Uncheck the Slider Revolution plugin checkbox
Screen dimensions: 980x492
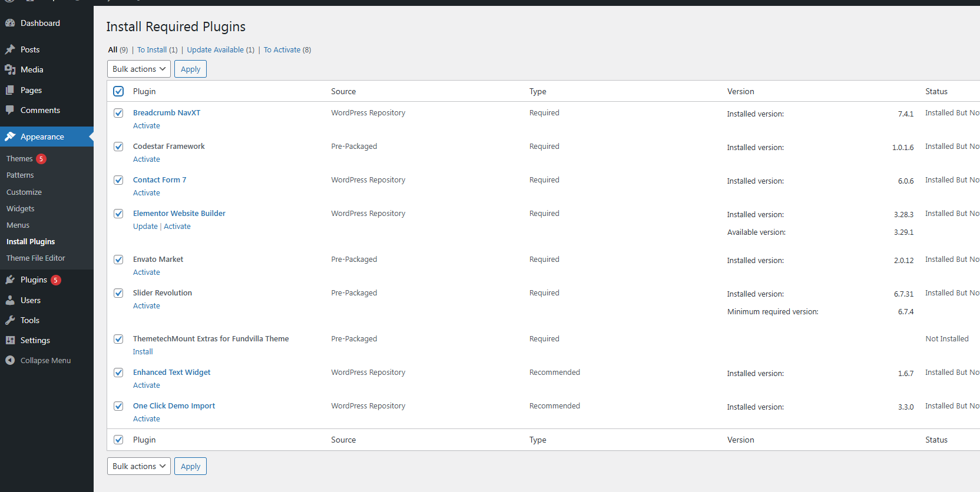pos(118,293)
